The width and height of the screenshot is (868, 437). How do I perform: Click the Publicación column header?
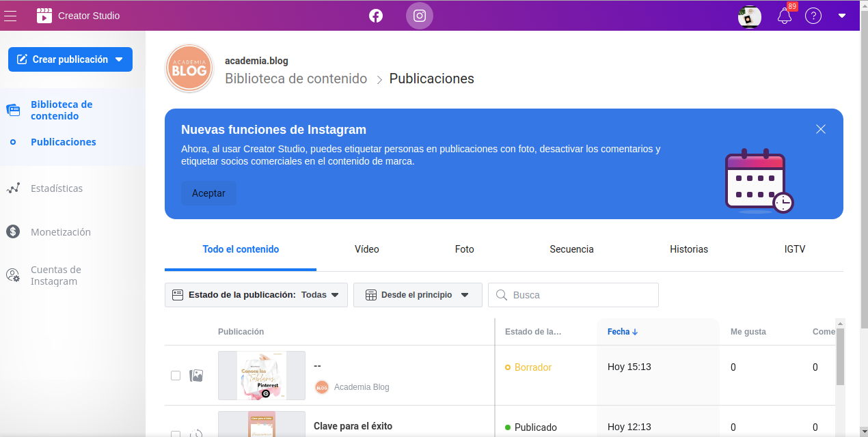[241, 332]
